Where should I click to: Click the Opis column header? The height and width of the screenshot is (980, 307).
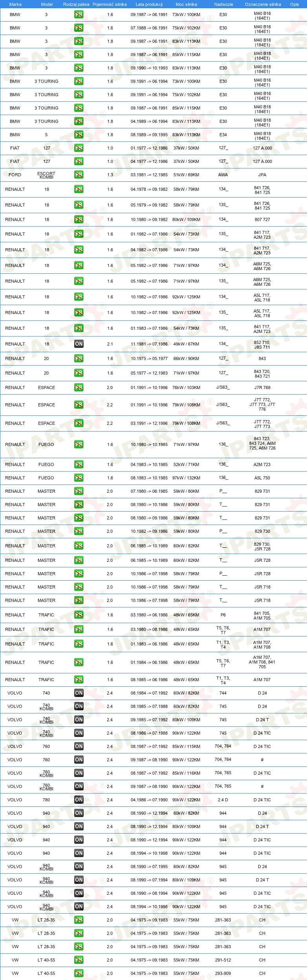[294, 4]
